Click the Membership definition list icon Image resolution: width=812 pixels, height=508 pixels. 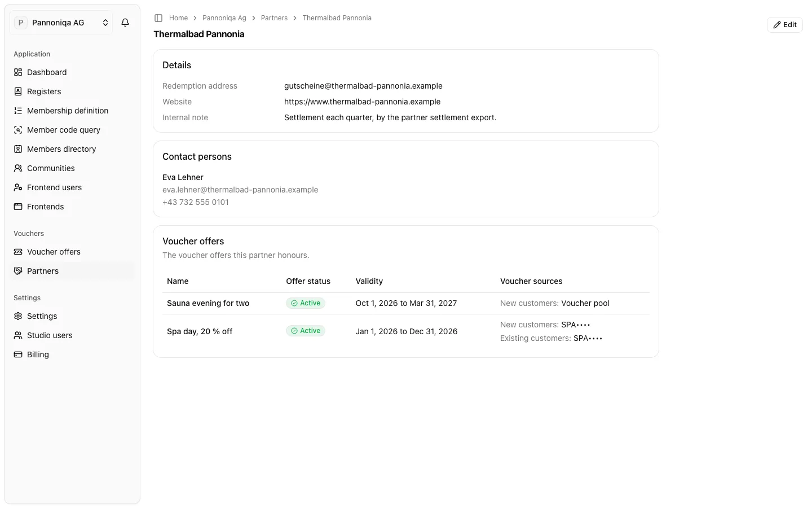pos(18,111)
